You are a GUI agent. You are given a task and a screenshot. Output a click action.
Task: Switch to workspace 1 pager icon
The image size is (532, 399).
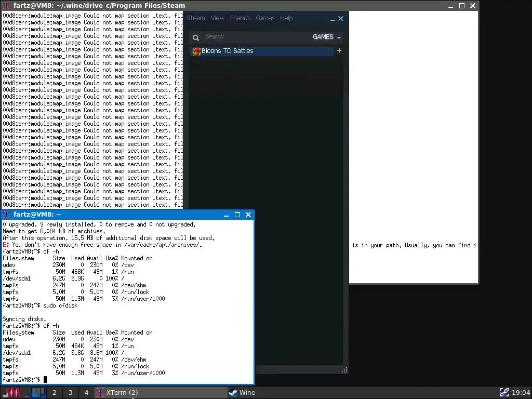point(38,393)
